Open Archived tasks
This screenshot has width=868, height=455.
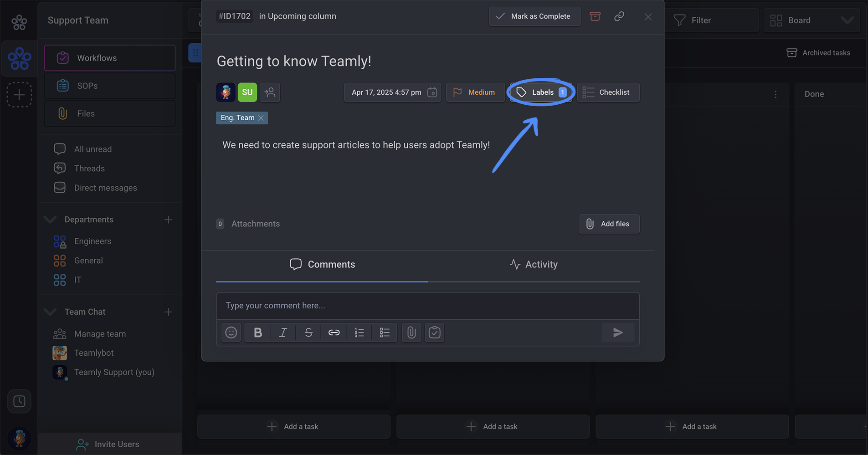(818, 53)
